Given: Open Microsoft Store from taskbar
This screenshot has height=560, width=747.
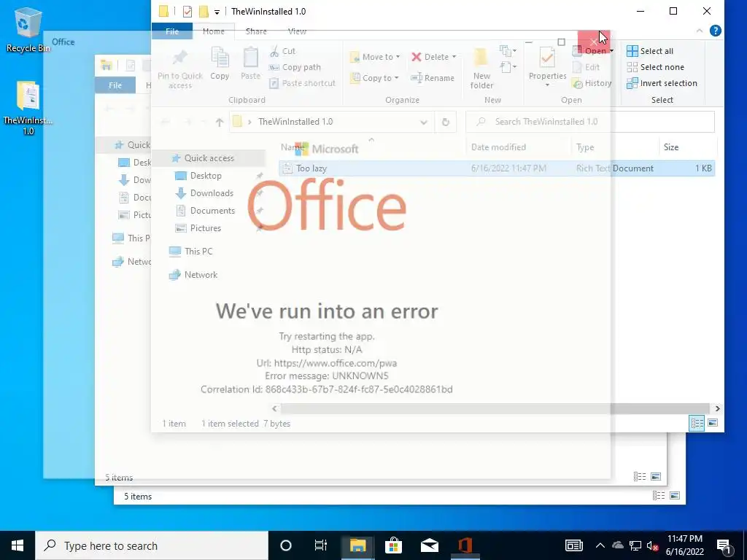Looking at the screenshot, I should click(393, 545).
